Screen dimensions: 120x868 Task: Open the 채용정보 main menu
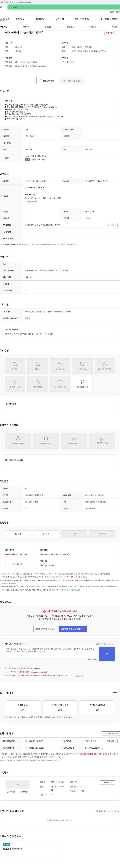pos(20,19)
